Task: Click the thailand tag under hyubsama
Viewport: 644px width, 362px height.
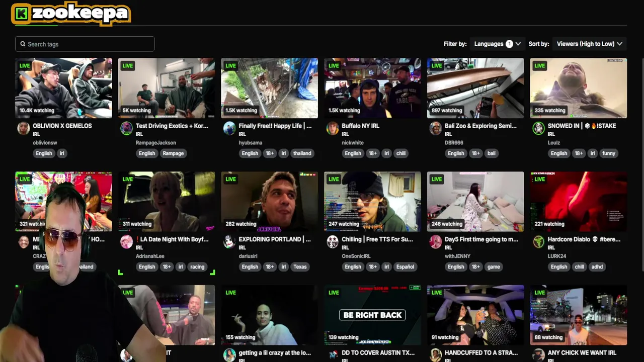Action: pos(302,153)
